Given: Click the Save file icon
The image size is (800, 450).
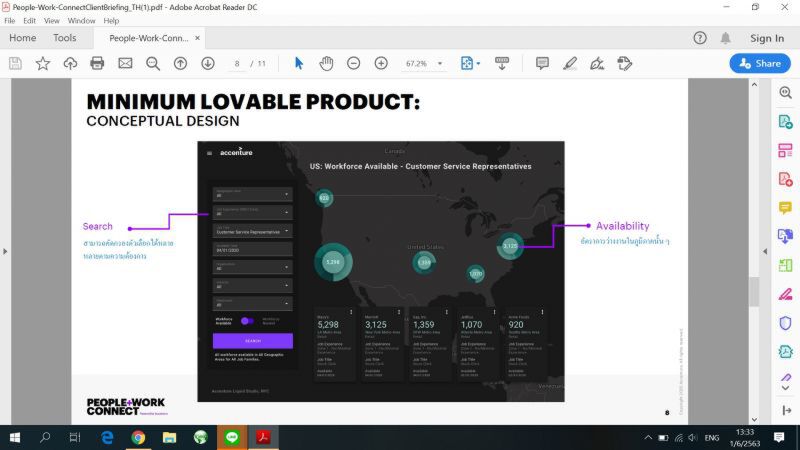Looking at the screenshot, I should click(15, 63).
